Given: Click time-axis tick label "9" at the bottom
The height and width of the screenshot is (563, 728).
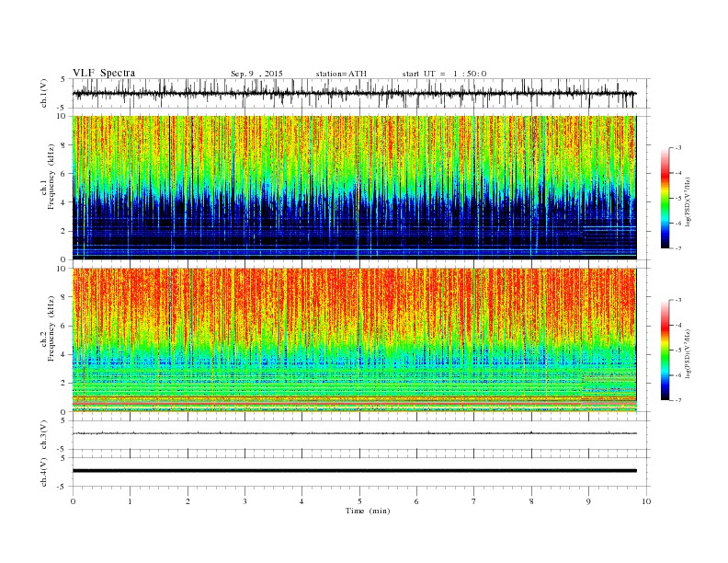Looking at the screenshot, I should click(x=588, y=501).
